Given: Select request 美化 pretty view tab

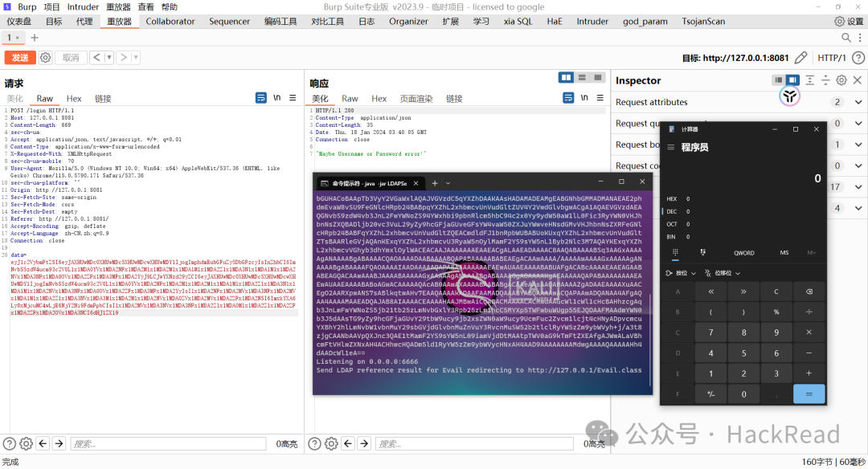Looking at the screenshot, I should pos(15,99).
